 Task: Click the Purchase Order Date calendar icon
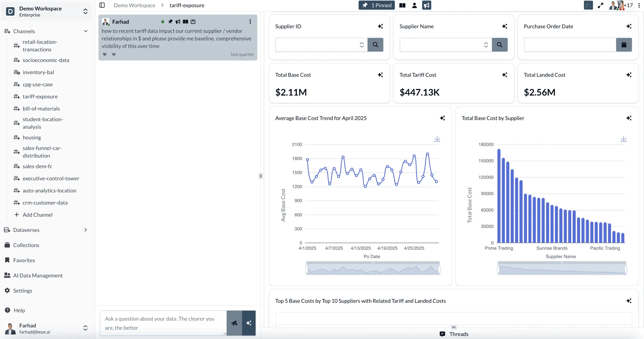[624, 45]
